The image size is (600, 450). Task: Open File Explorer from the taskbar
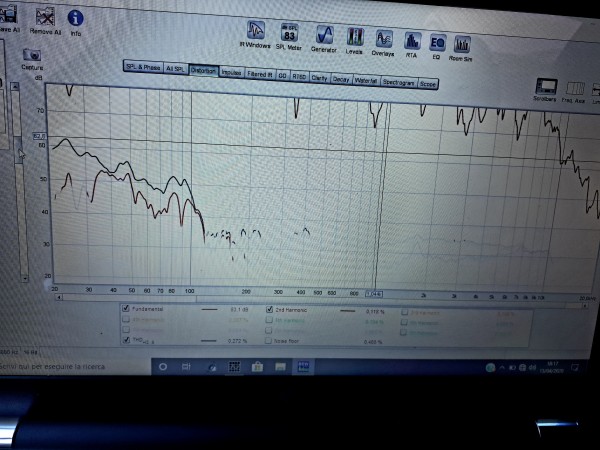pos(280,367)
